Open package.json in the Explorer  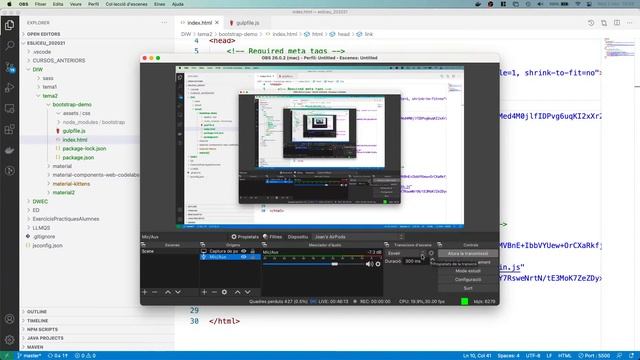pyautogui.click(x=78, y=158)
